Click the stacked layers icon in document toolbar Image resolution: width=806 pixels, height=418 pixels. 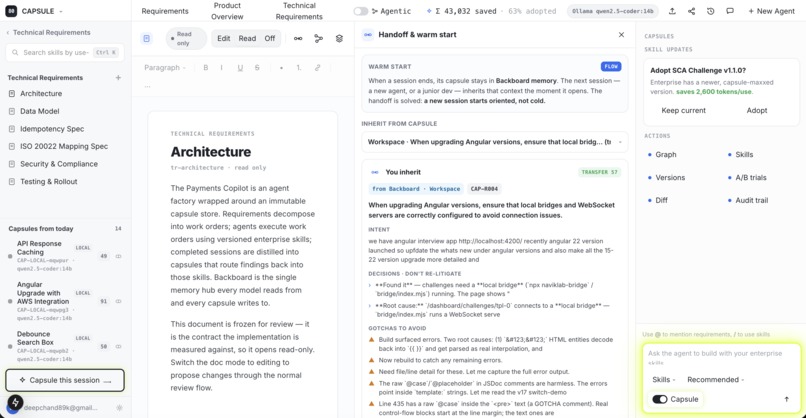(339, 39)
